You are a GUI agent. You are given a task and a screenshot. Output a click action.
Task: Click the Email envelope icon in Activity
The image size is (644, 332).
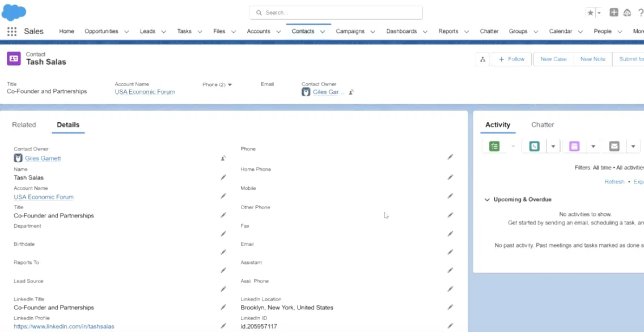(x=614, y=146)
